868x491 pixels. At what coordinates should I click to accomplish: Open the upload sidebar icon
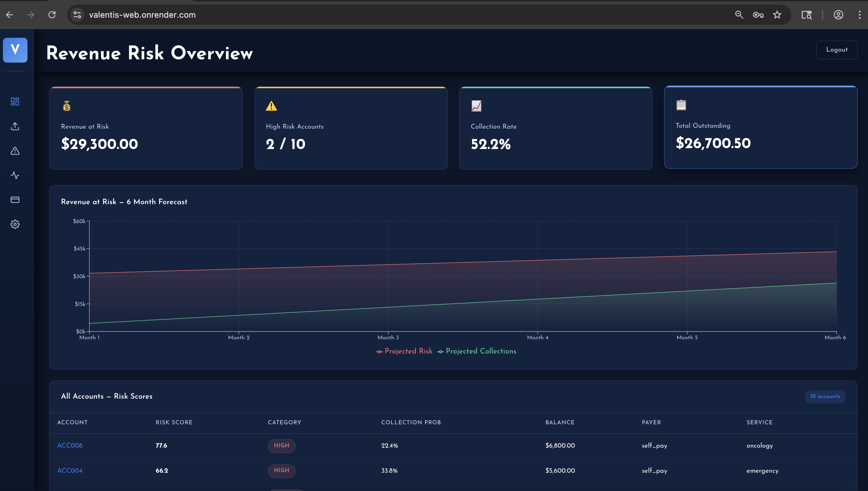(15, 126)
